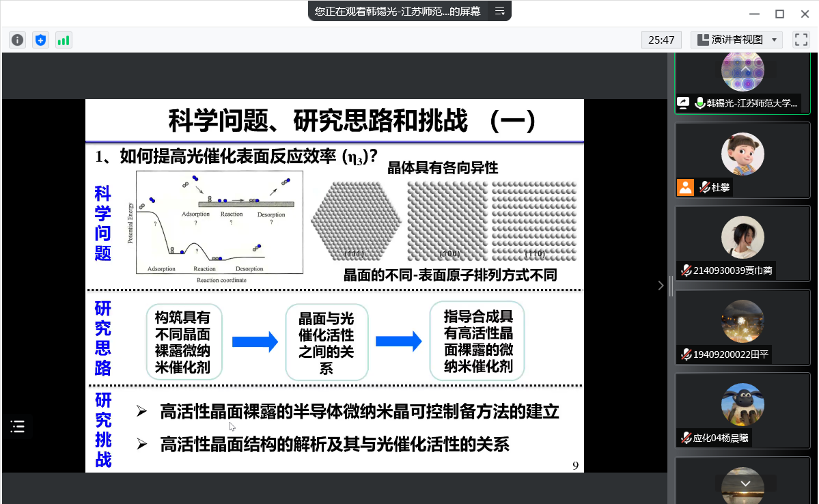The height and width of the screenshot is (504, 819).
Task: Click the muted mic icon of 2140930039贾巾蔺
Action: (x=686, y=270)
